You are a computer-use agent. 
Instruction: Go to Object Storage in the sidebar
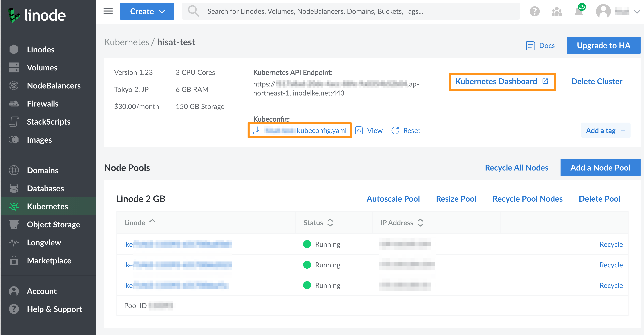[53, 224]
